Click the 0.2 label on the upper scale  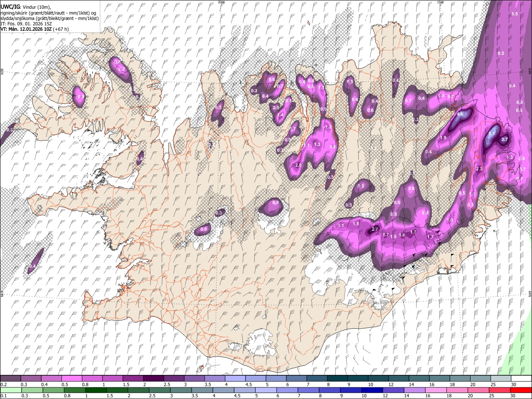point(3,384)
